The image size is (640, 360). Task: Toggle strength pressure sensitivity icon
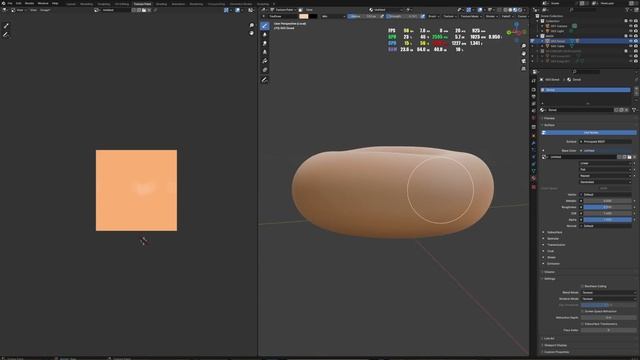point(423,16)
